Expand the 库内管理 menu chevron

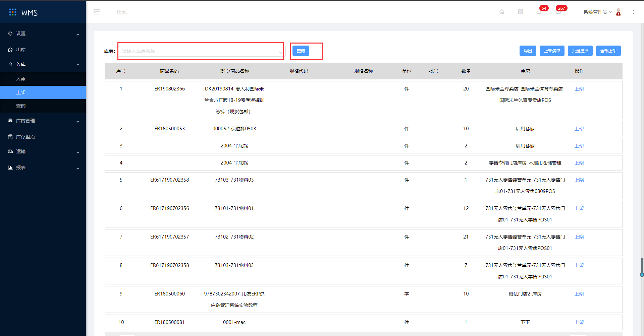(78, 121)
